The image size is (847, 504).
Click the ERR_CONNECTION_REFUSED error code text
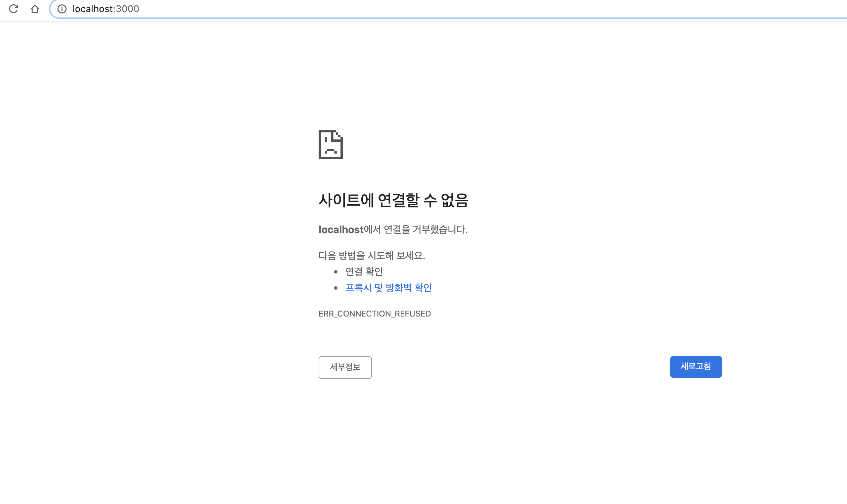click(374, 313)
